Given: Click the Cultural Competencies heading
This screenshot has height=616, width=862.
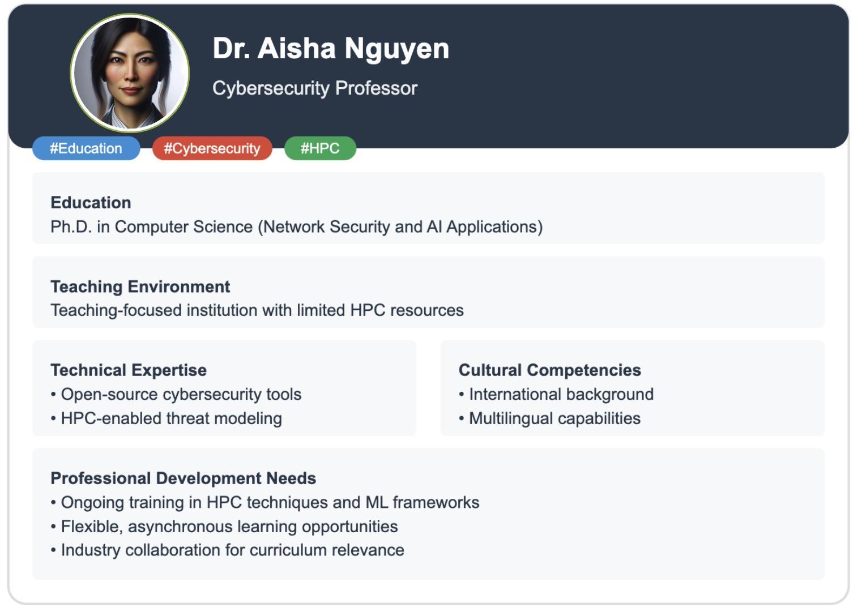Looking at the screenshot, I should [x=549, y=370].
